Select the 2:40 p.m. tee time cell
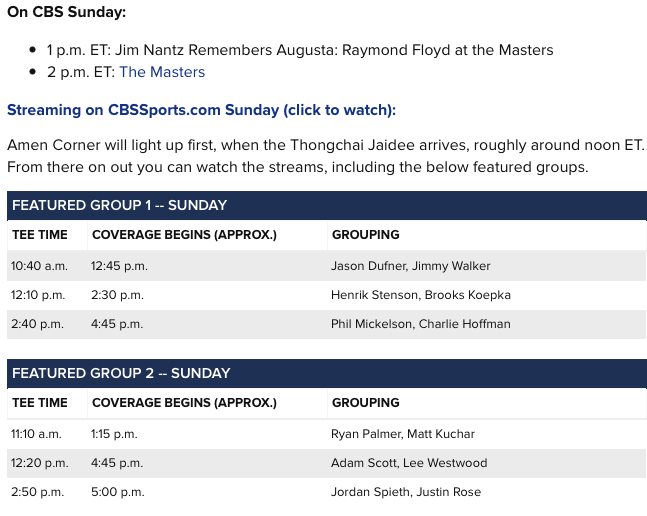 point(37,324)
